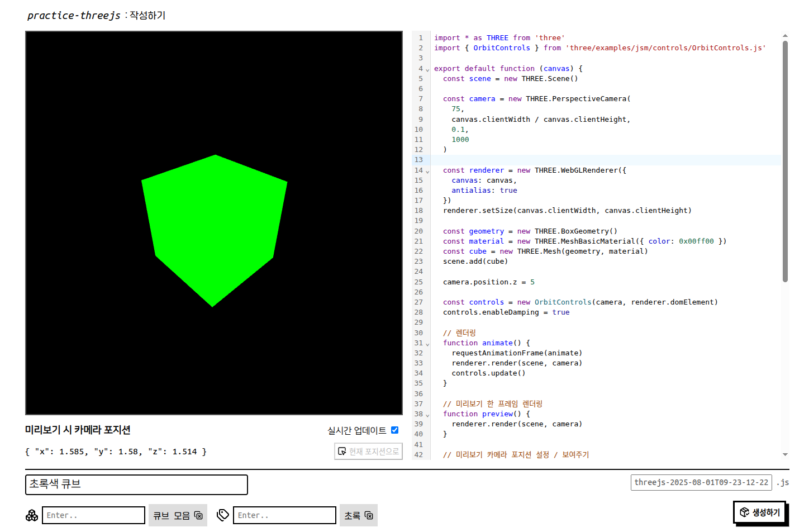Click the green cube in preview canvas
Image resolution: width=809 pixels, height=532 pixels.
[x=214, y=229]
